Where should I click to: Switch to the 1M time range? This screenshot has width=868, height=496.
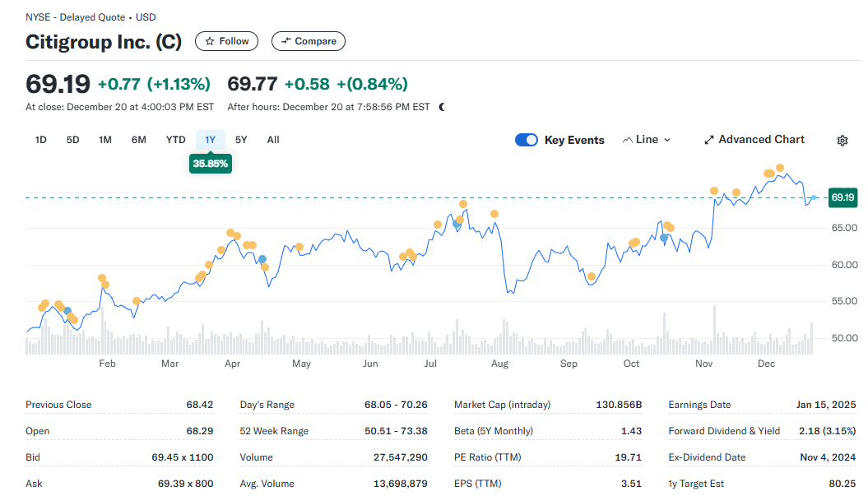[x=105, y=140]
